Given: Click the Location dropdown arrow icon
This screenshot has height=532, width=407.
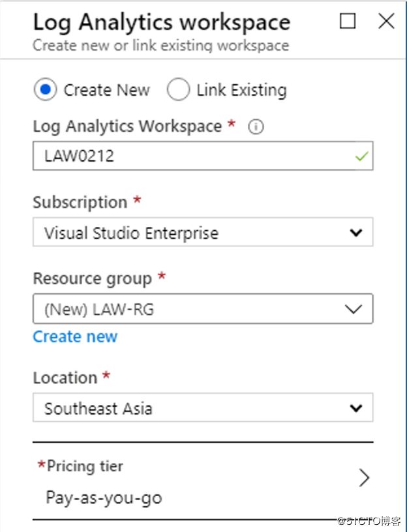Looking at the screenshot, I should [355, 408].
